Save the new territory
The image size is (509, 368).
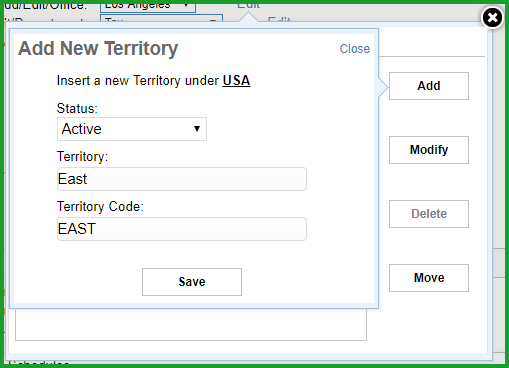coord(192,282)
